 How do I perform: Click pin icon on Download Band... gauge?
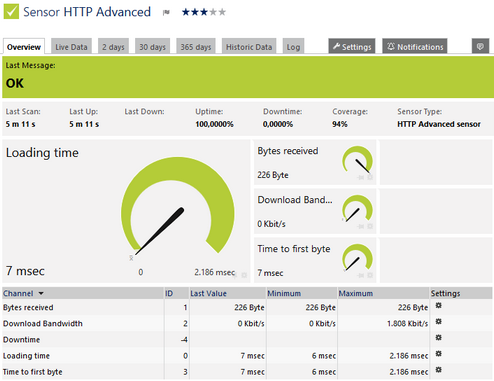[361, 226]
